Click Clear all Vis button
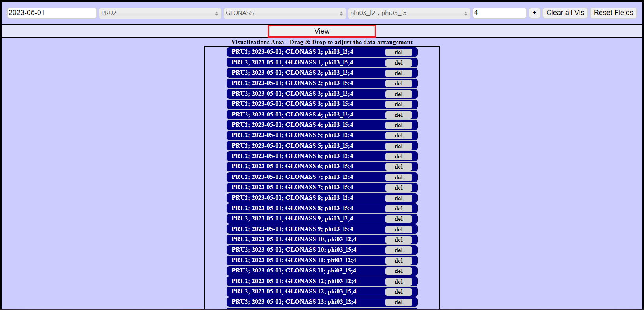The image size is (644, 310). 565,13
